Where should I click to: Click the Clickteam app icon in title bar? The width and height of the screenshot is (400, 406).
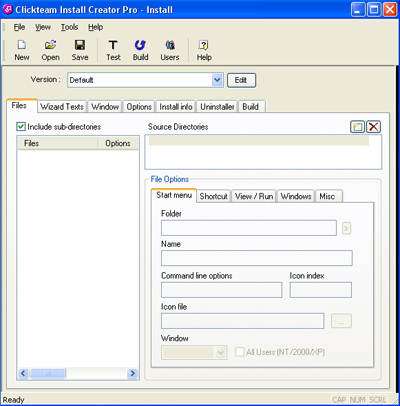[x=8, y=9]
